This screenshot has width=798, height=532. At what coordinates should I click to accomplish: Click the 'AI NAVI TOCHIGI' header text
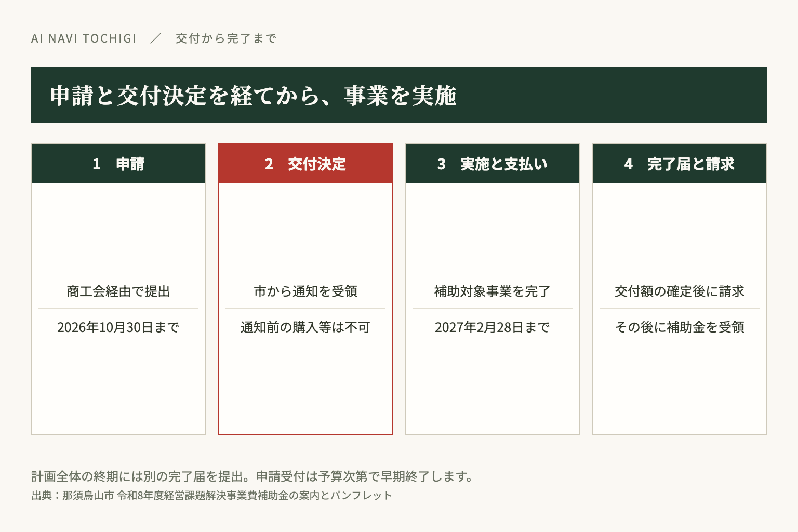(84, 38)
